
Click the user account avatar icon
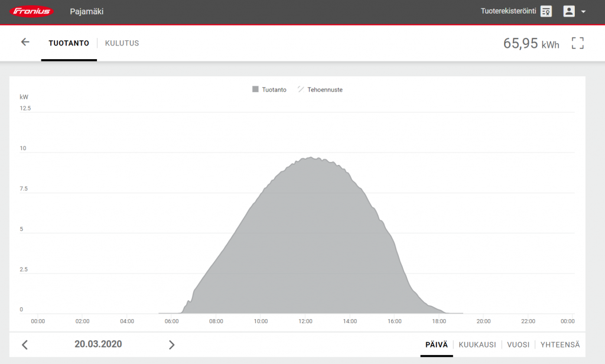tap(569, 11)
